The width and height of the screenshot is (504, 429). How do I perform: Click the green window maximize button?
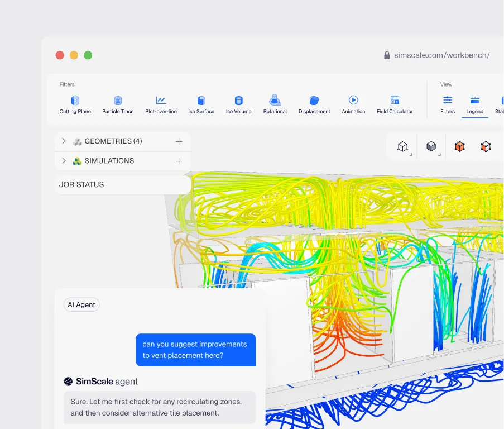pyautogui.click(x=88, y=55)
